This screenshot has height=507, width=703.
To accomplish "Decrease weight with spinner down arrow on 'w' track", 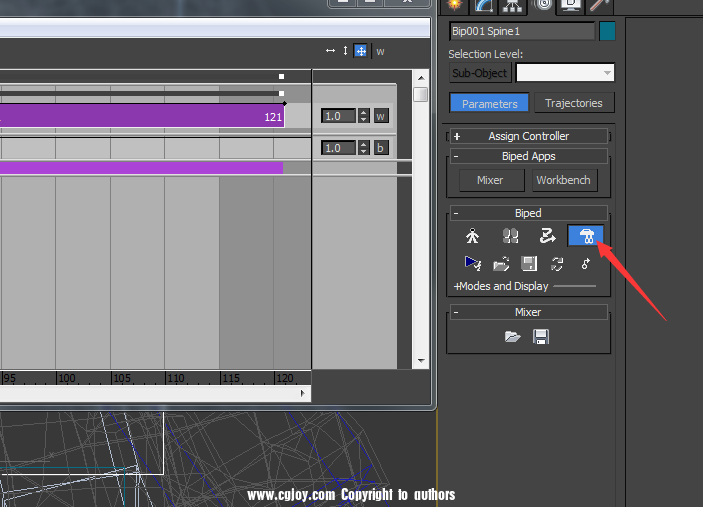I will coord(364,120).
